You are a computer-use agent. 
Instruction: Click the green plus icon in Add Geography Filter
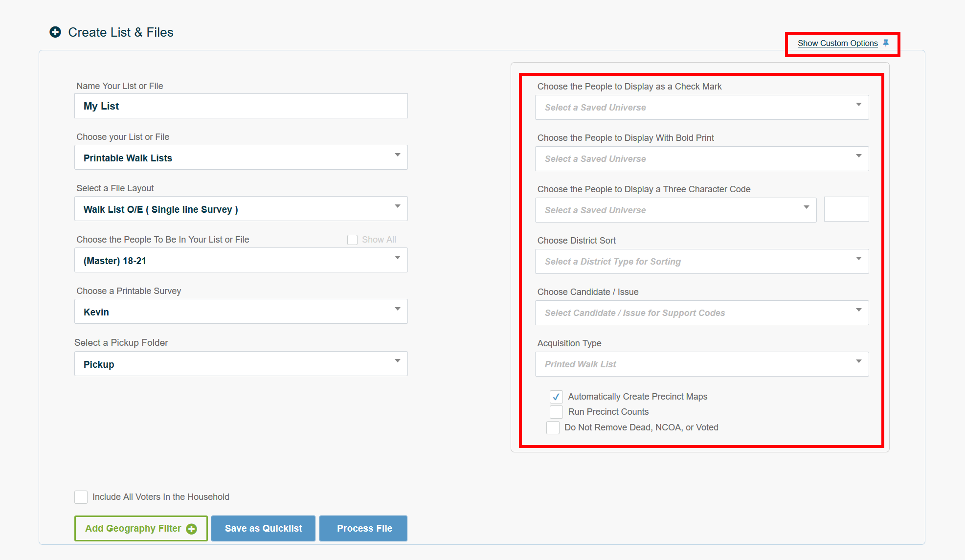191,528
